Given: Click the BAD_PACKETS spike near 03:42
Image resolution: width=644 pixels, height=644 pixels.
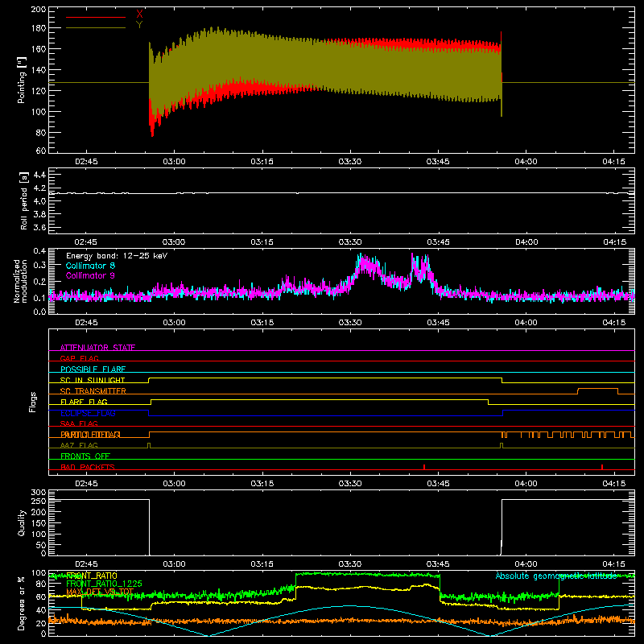Looking at the screenshot, I should point(424,467).
